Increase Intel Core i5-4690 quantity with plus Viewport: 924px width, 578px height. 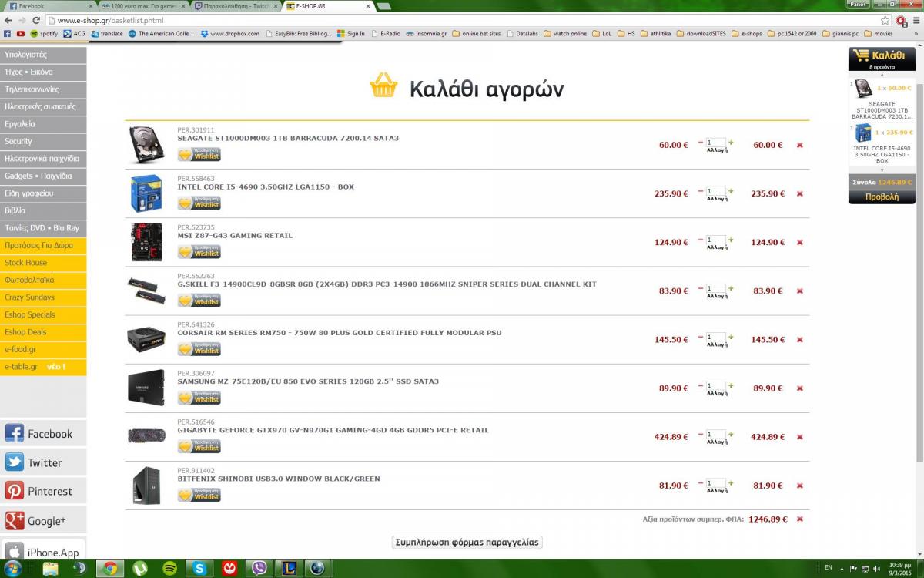pos(731,191)
